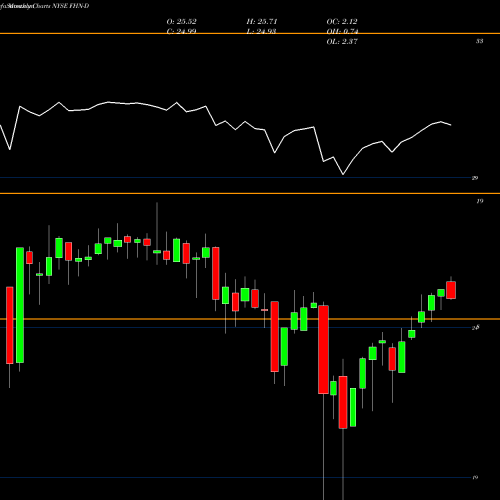Screen dimensions: 500x500
Task: Click the 29 axis label on the indicator panel
Action: 475,178
